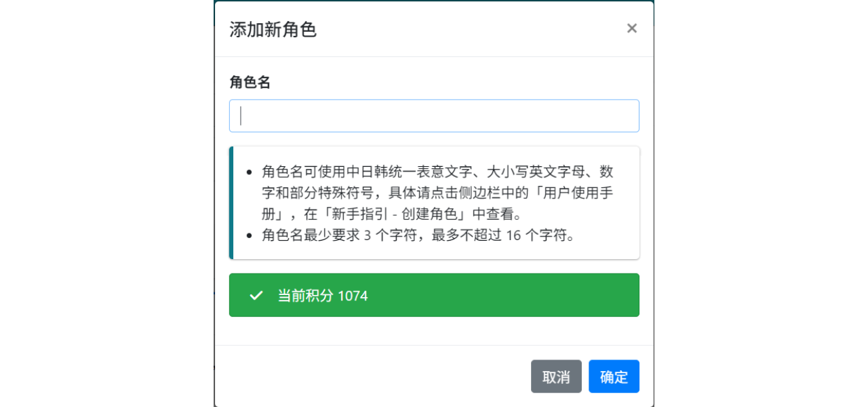
Task: Click the footer area between 取消 and 确定
Action: (586, 376)
